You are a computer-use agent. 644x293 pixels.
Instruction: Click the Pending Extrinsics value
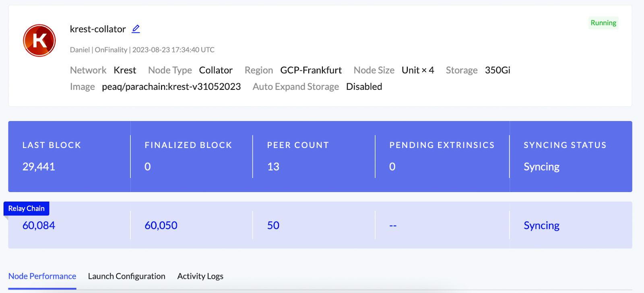pyautogui.click(x=392, y=167)
